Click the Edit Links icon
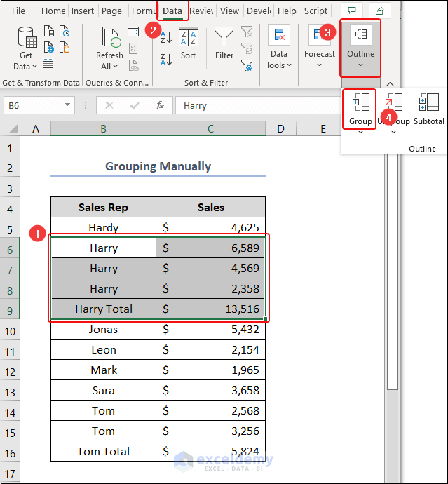Viewport: 448px width, 484px height. point(133,65)
